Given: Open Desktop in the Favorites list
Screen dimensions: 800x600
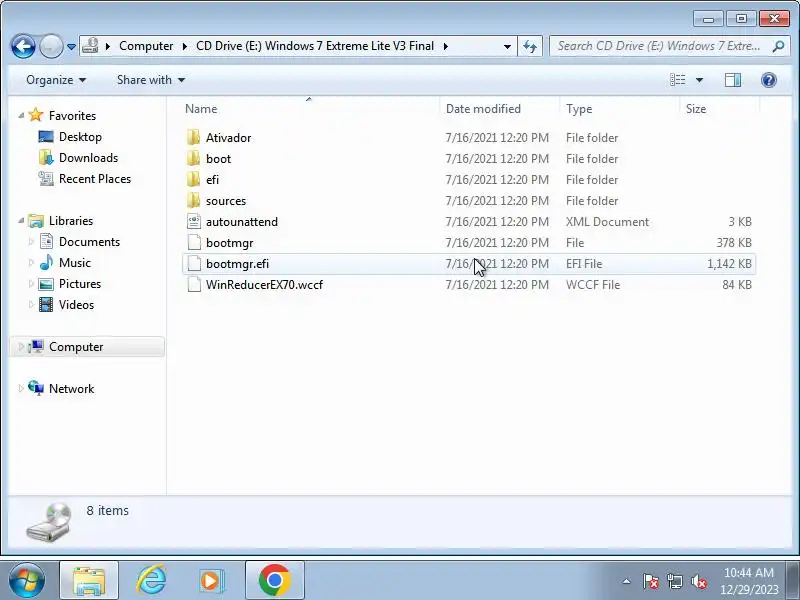Looking at the screenshot, I should click(80, 137).
